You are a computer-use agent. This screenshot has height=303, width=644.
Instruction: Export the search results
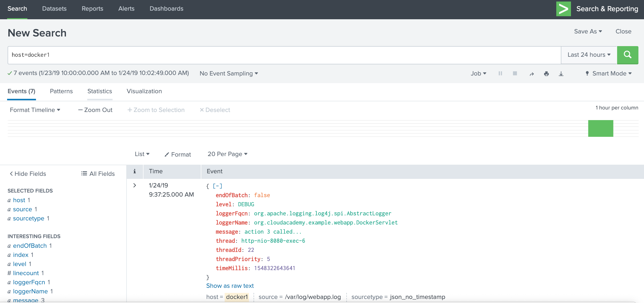coord(561,73)
